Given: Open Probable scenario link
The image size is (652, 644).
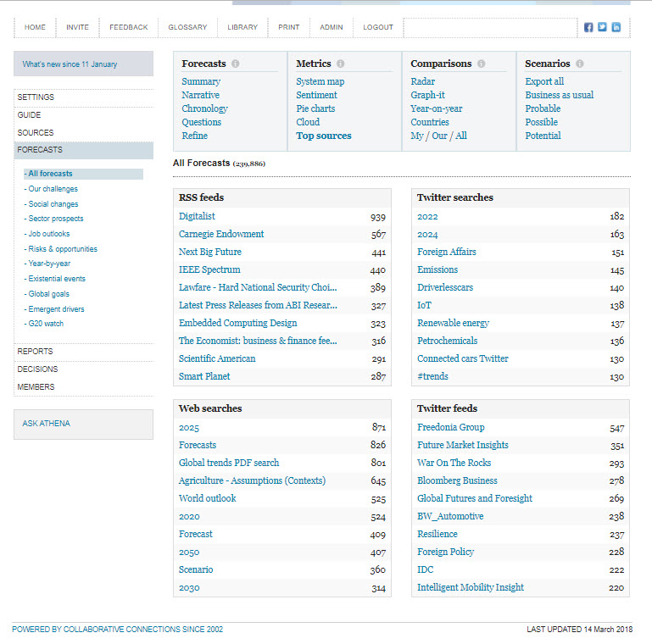Looking at the screenshot, I should click(x=543, y=108).
